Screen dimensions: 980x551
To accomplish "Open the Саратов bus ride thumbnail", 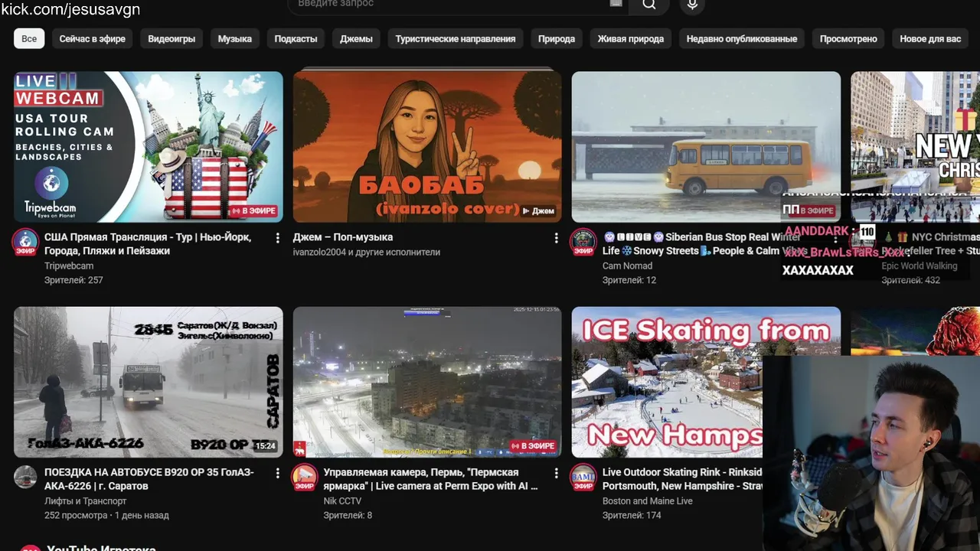I will coord(149,382).
